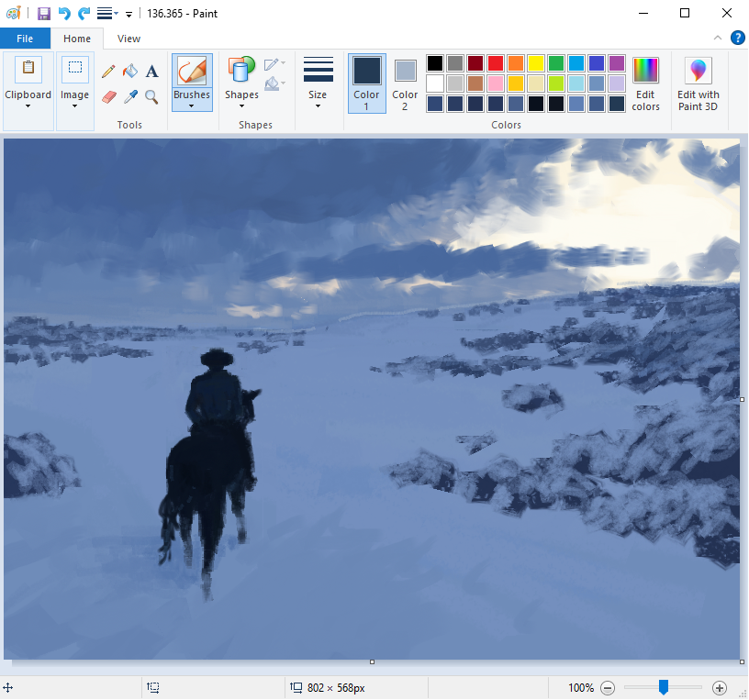Open the Paste clipboard icon
Viewport: 749px width, 700px height.
pyautogui.click(x=28, y=70)
